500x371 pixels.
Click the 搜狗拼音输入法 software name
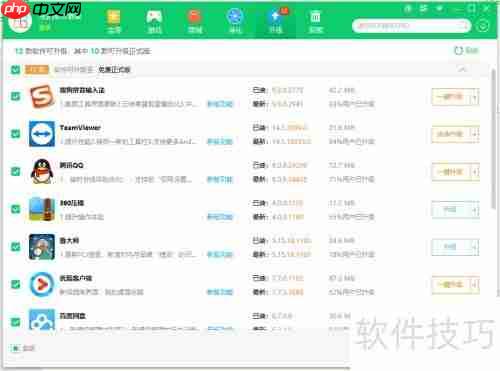tap(82, 90)
